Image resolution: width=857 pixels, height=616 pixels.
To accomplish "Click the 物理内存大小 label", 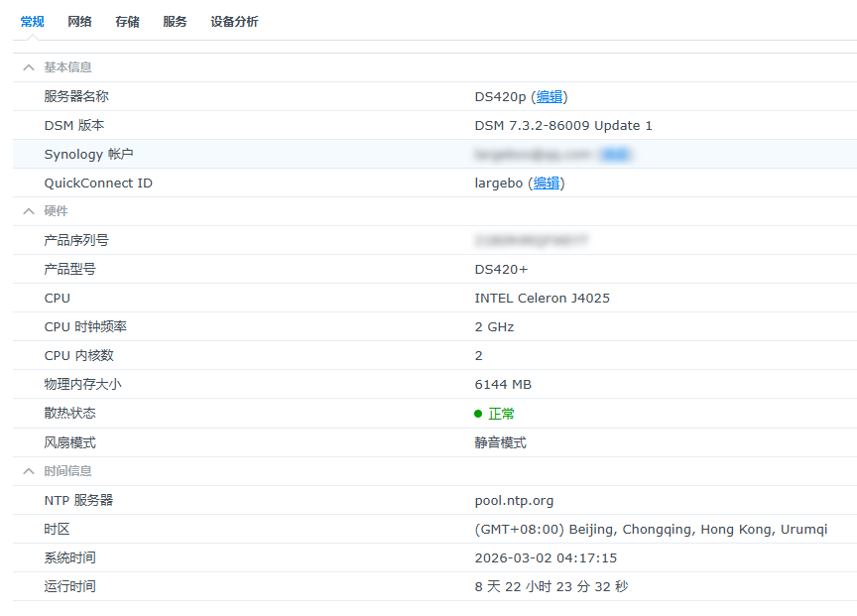I will (x=82, y=385).
